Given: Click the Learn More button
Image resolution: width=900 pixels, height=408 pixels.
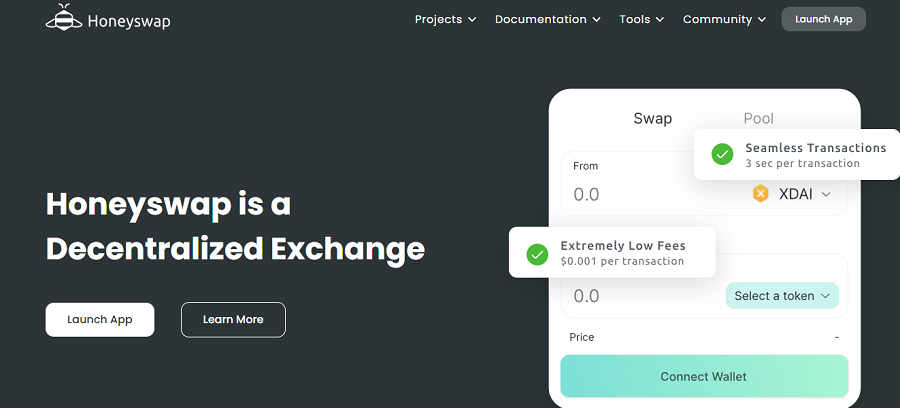Looking at the screenshot, I should coord(233,320).
